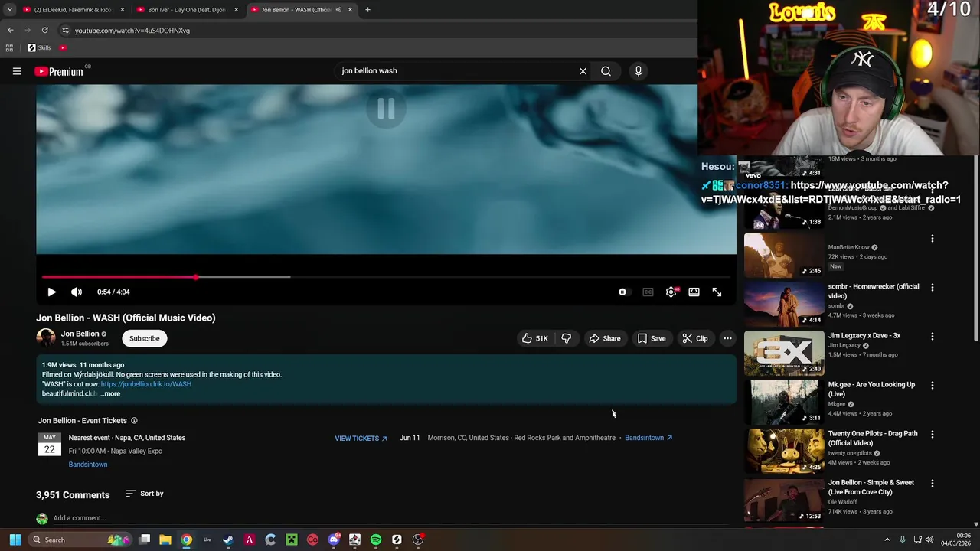
Task: Share the Jon Bellion video
Action: coord(605,338)
